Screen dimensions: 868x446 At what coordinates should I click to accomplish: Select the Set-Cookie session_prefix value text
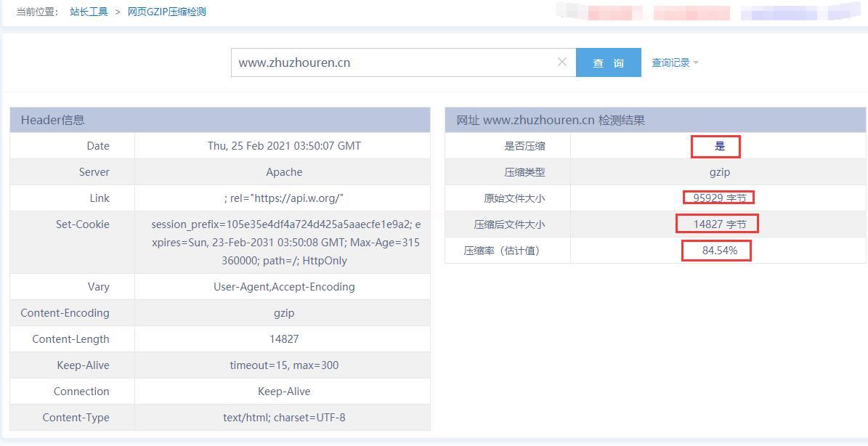[285, 243]
